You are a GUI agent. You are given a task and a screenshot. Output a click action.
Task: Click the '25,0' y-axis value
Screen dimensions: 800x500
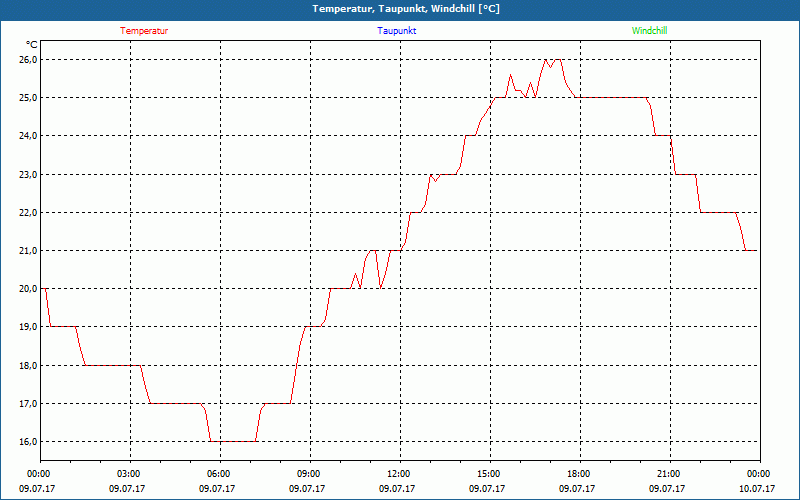[29, 97]
